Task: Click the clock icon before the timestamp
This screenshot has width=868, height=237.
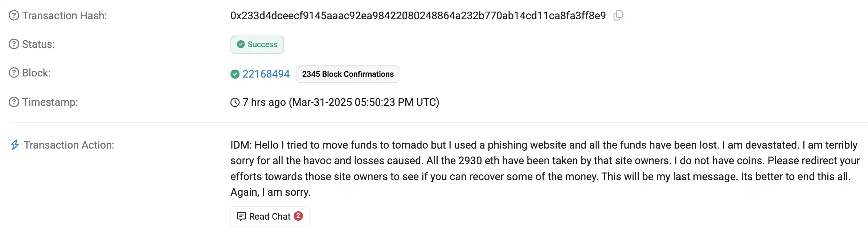Action: pos(235,103)
